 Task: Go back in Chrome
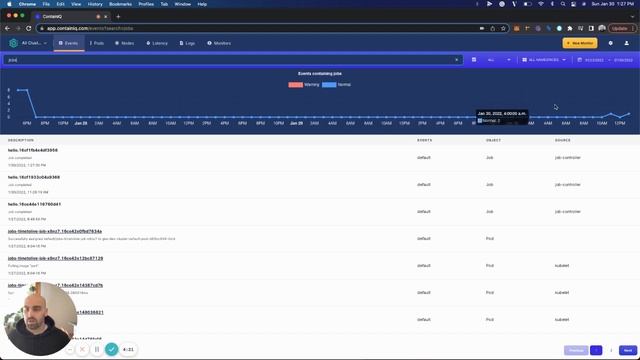click(x=7, y=28)
